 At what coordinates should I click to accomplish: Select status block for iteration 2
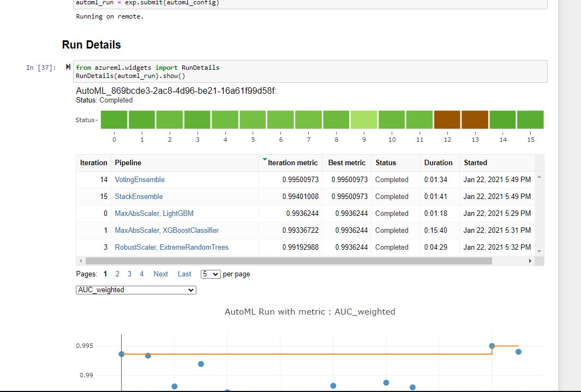tap(170, 119)
